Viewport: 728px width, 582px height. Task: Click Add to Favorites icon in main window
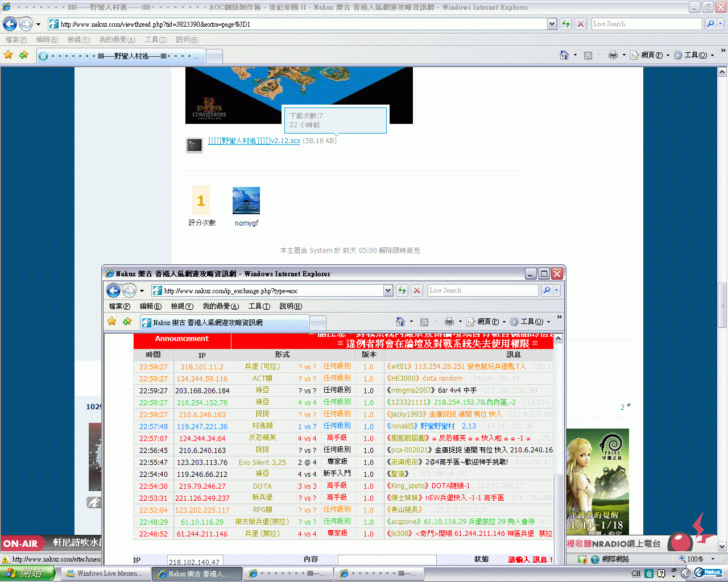point(23,55)
